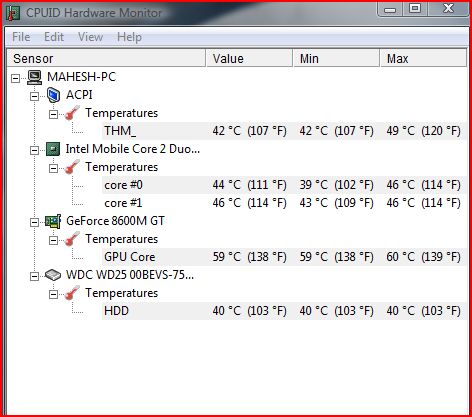This screenshot has height=417, width=472.
Task: Click thermometer icon under Intel Mobile Core 2 Duo
Action: pyautogui.click(x=72, y=167)
